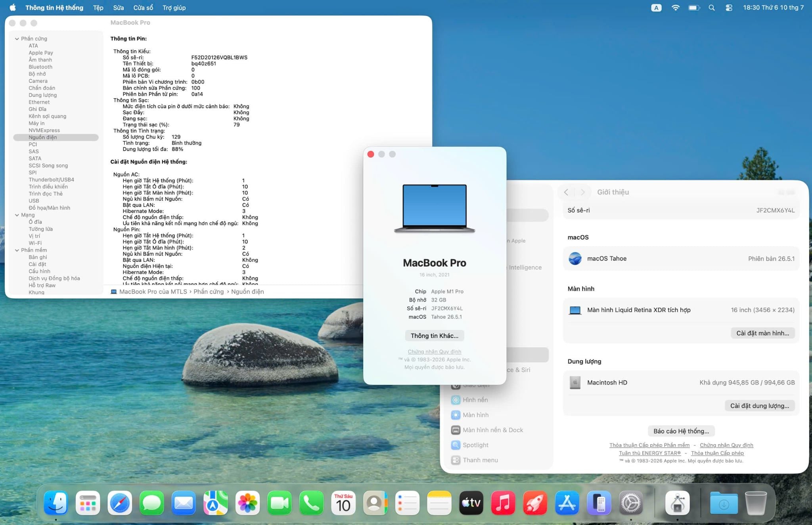Open the Trợ giúp menu
The width and height of the screenshot is (812, 525).
point(174,8)
